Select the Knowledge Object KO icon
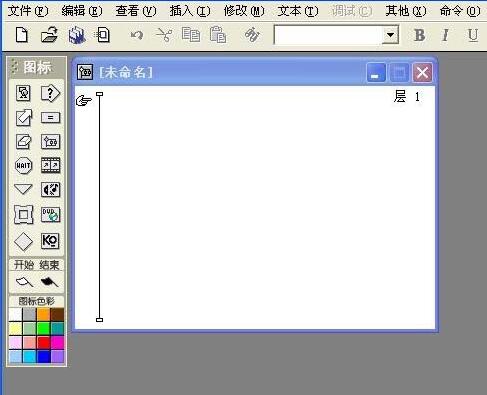Viewport: 487px width, 395px height. (x=50, y=241)
